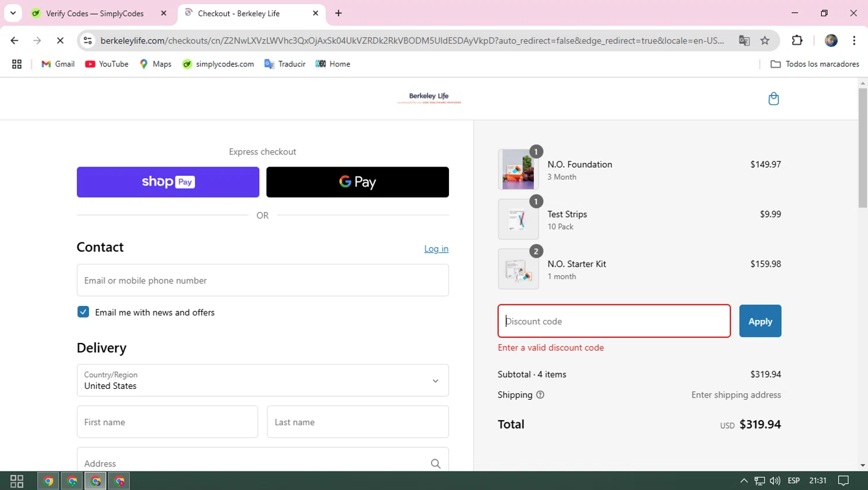This screenshot has height=490, width=868.
Task: Click the translate page icon
Action: point(744,40)
